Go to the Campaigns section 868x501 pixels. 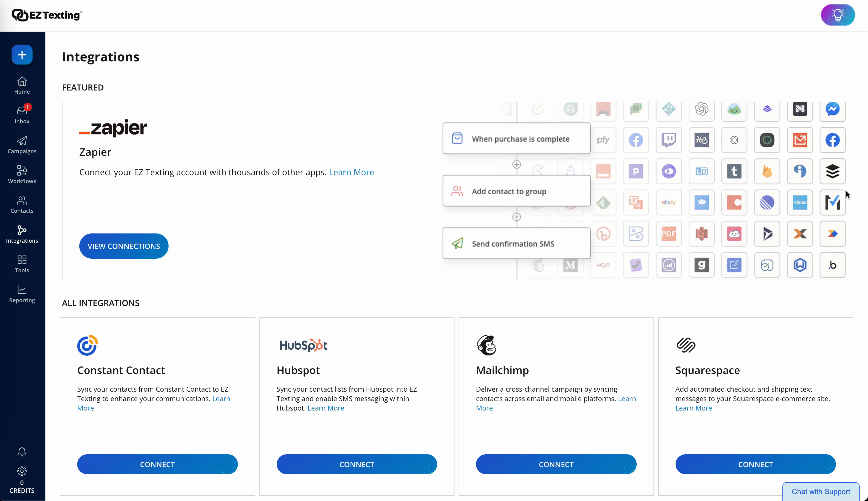tap(22, 145)
